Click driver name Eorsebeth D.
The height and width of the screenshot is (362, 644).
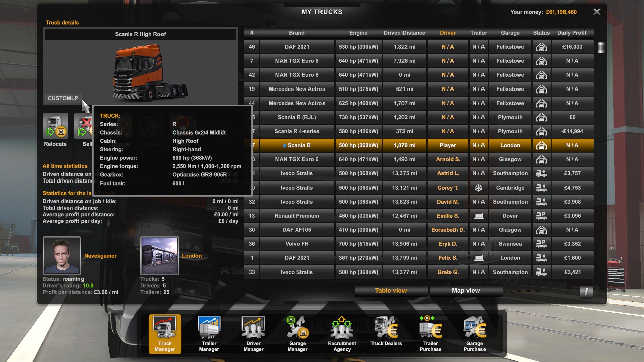coord(448,230)
